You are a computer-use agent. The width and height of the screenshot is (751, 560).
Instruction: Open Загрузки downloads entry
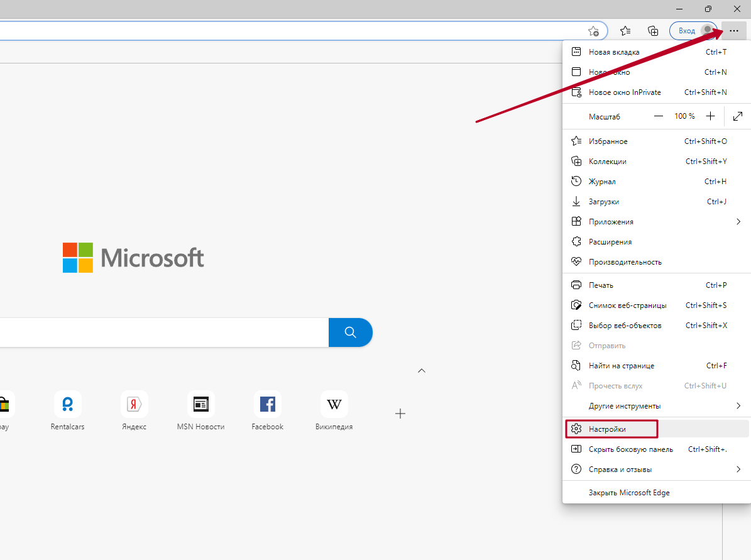pyautogui.click(x=656, y=202)
